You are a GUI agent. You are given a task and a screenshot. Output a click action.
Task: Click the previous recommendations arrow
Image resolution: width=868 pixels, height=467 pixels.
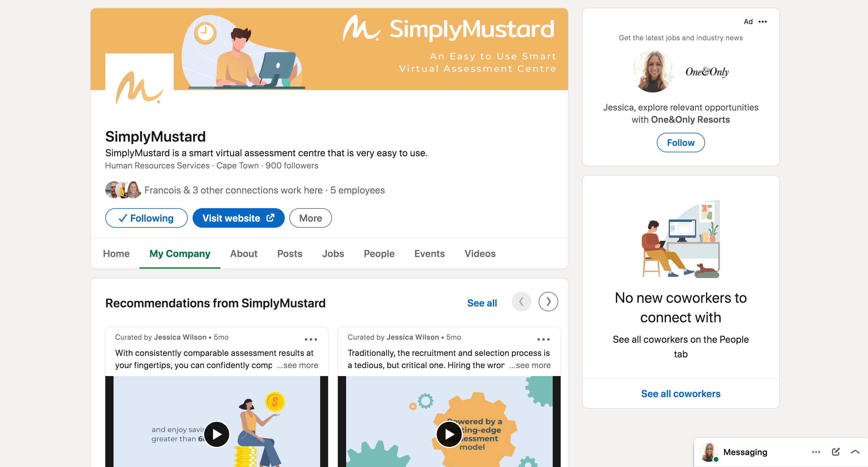point(521,302)
